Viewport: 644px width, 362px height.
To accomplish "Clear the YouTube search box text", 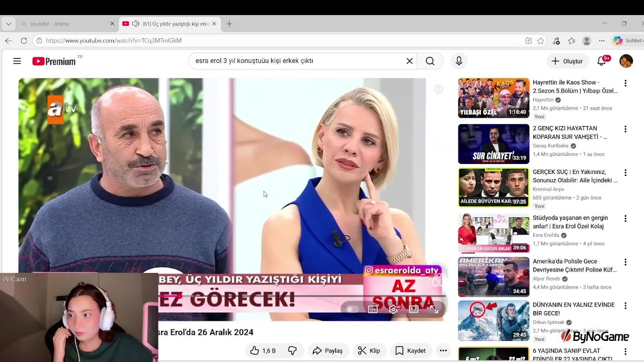I will pos(410,61).
